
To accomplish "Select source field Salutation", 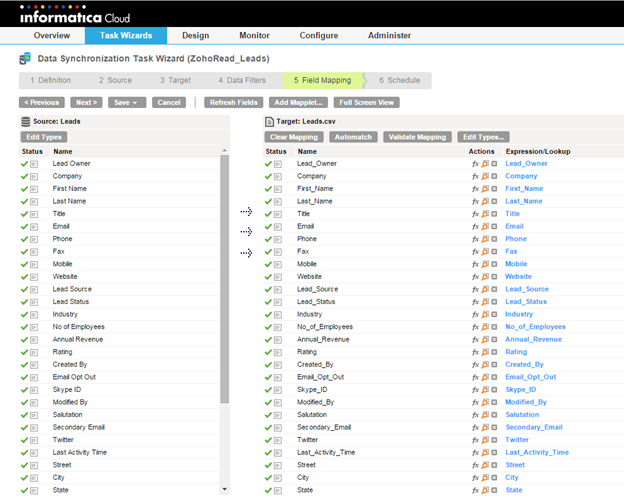I will (x=67, y=415).
